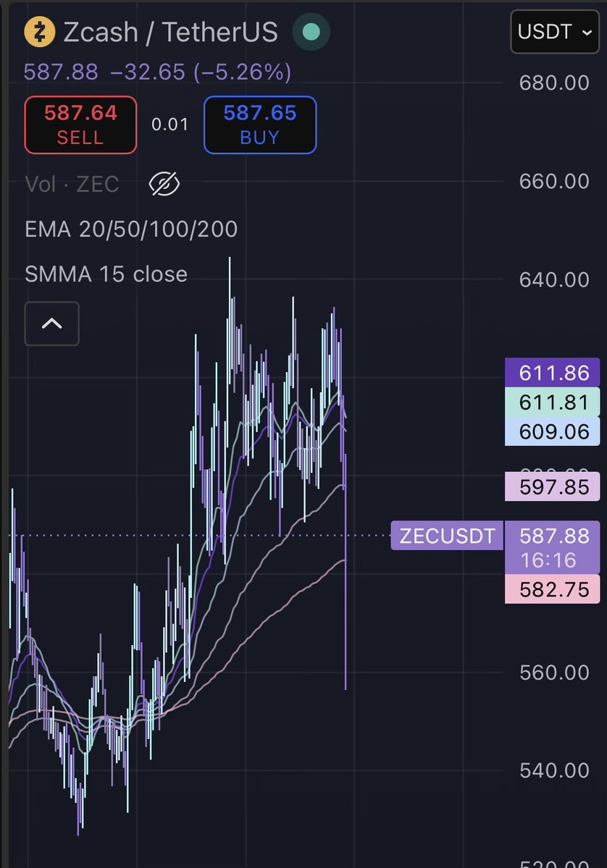This screenshot has width=607, height=868.
Task: Click the 0.01 spread value
Action: coord(170,125)
